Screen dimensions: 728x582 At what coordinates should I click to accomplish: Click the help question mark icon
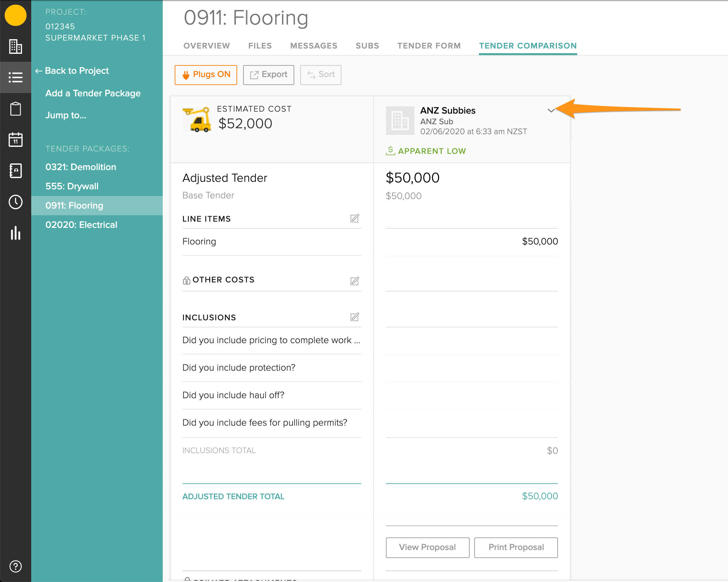(x=15, y=566)
